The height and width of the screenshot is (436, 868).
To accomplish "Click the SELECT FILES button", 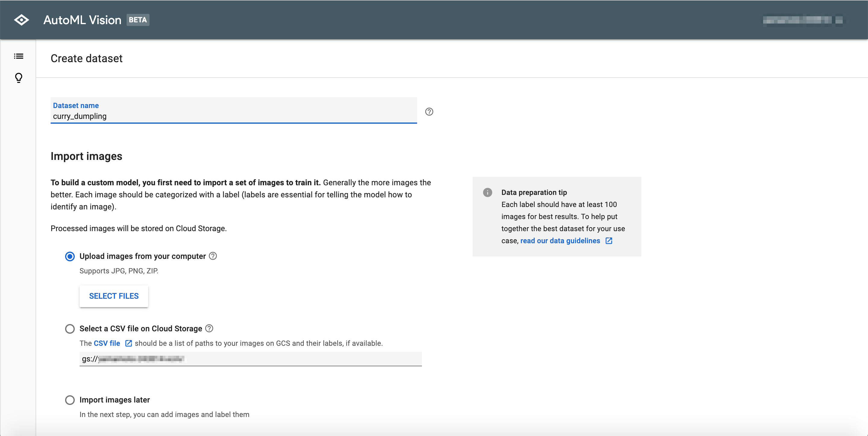I will [x=114, y=296].
